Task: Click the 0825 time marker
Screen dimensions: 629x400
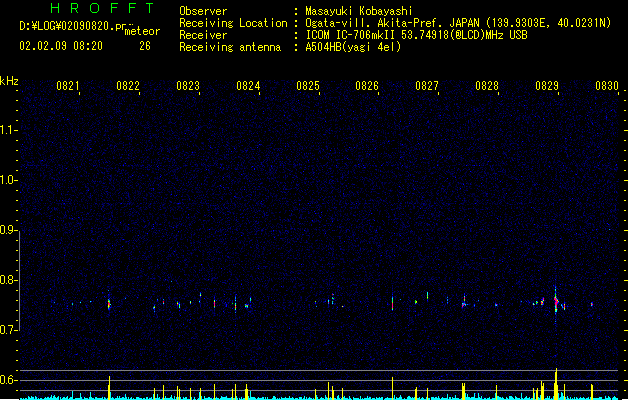Action: click(308, 86)
